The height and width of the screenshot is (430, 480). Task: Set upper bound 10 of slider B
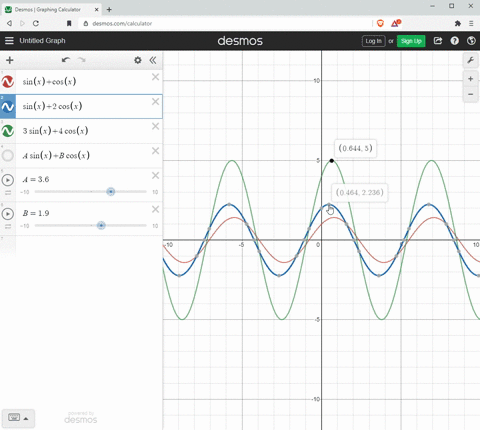pos(155,226)
